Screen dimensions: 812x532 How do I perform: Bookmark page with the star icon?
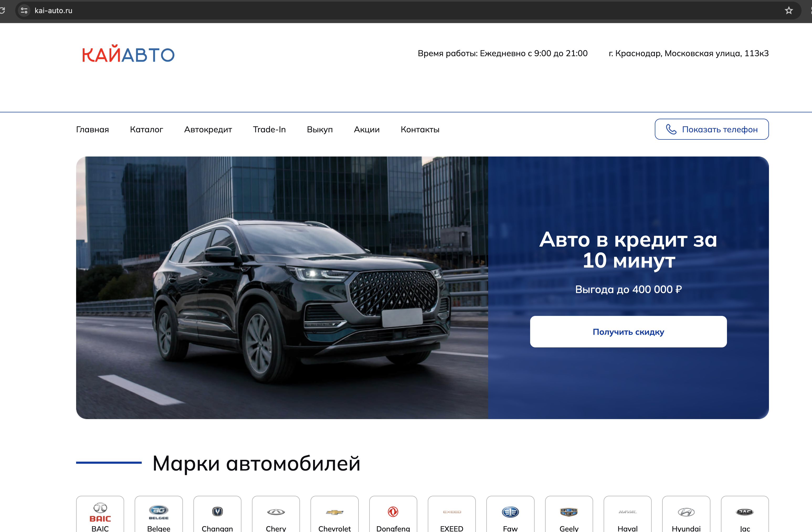788,11
